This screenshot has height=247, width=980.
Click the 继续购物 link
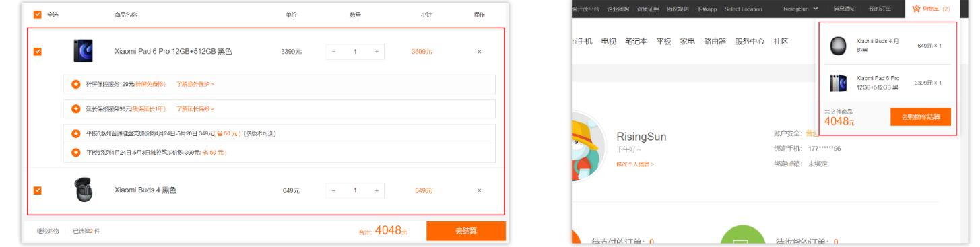coord(48,231)
